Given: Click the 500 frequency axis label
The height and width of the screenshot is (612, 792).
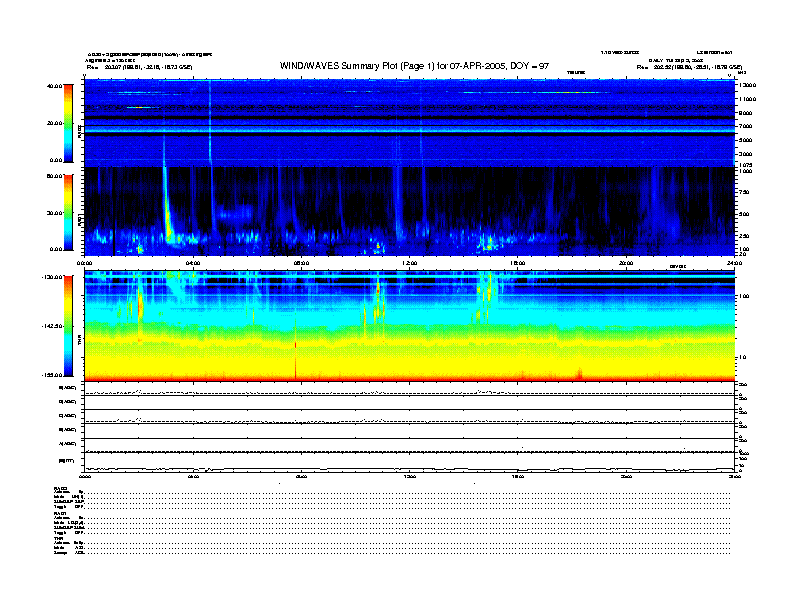Looking at the screenshot, I should [745, 214].
